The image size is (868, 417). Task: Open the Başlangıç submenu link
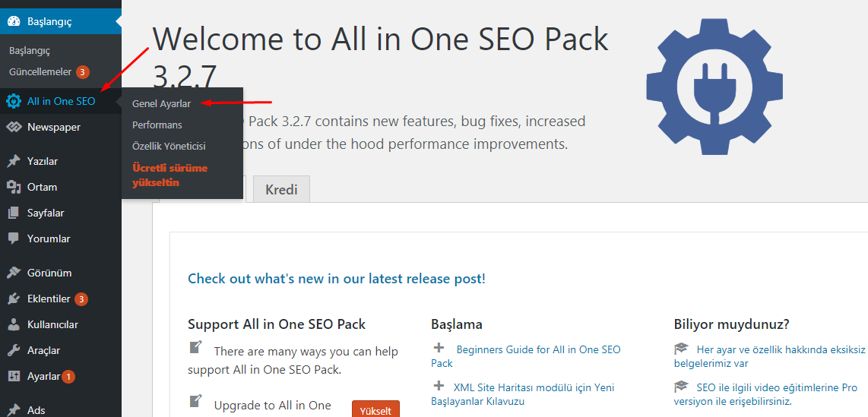pyautogui.click(x=30, y=51)
